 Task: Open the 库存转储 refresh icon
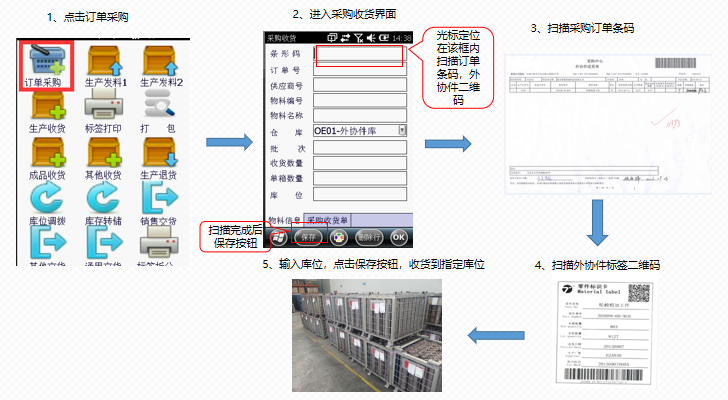click(x=103, y=197)
